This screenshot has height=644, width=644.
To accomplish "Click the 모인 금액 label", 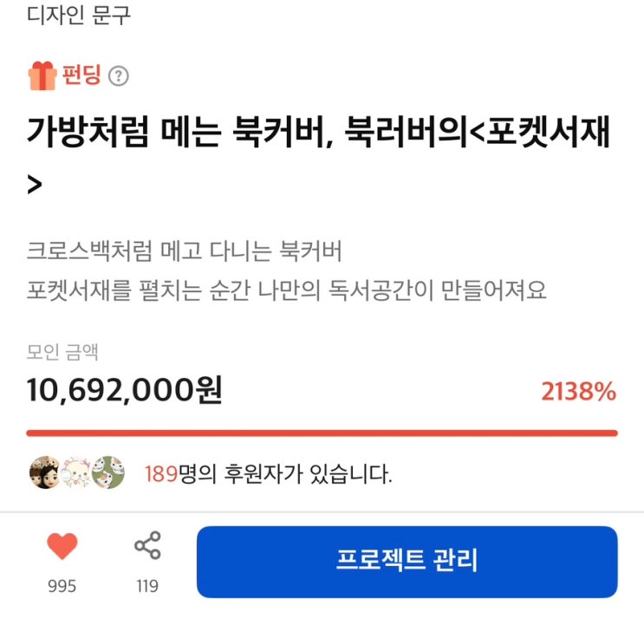I will click(x=62, y=351).
